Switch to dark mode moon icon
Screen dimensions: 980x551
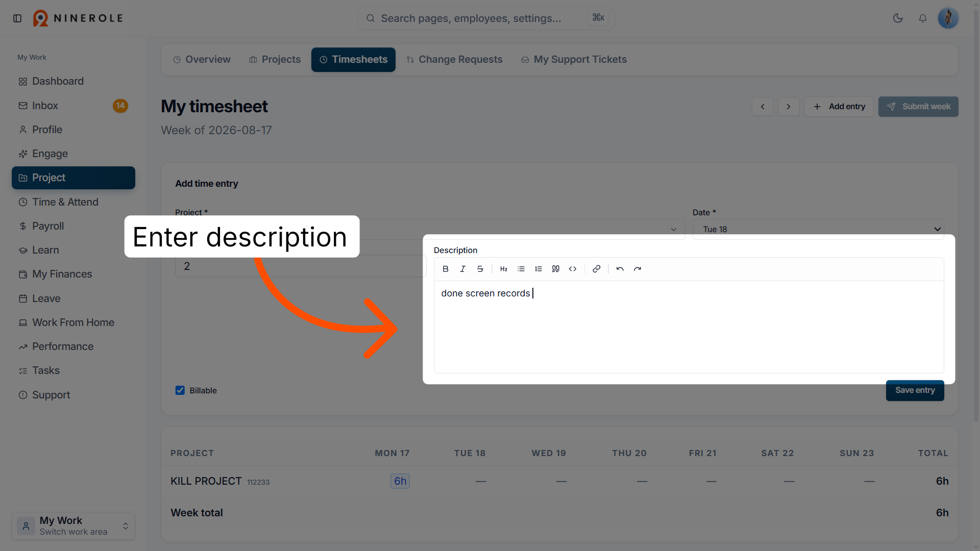click(898, 18)
